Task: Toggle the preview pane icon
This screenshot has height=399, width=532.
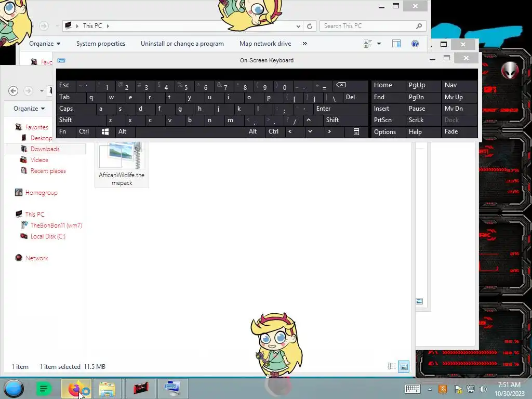Action: click(x=396, y=44)
